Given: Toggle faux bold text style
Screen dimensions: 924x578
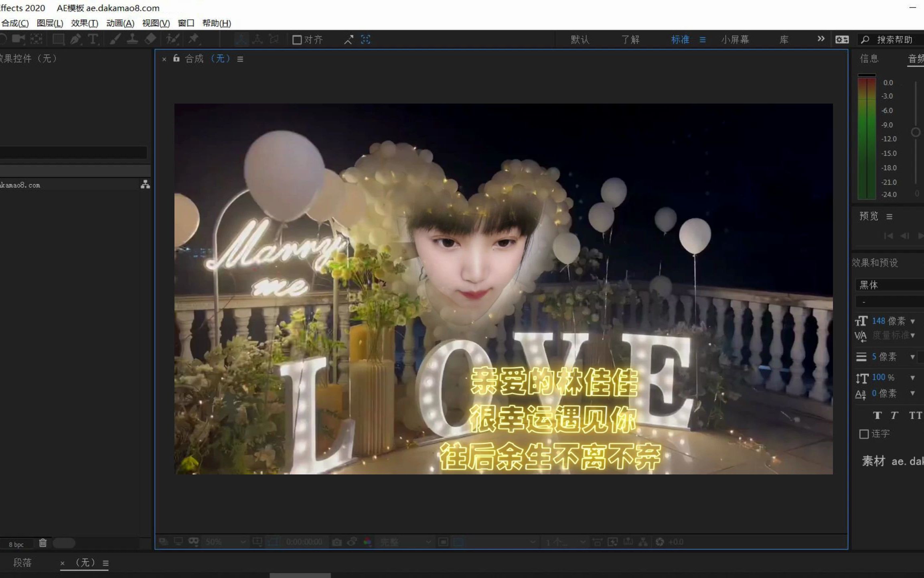Looking at the screenshot, I should [877, 415].
